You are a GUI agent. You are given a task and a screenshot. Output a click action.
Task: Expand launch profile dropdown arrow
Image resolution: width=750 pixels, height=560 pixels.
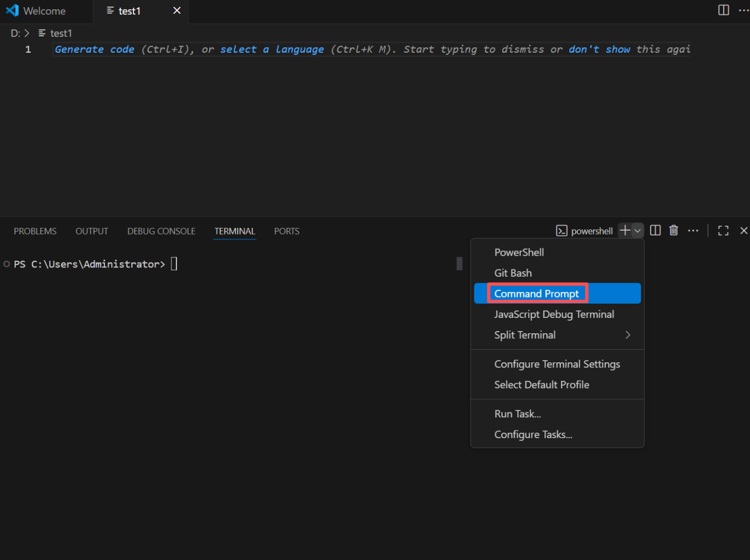637,231
